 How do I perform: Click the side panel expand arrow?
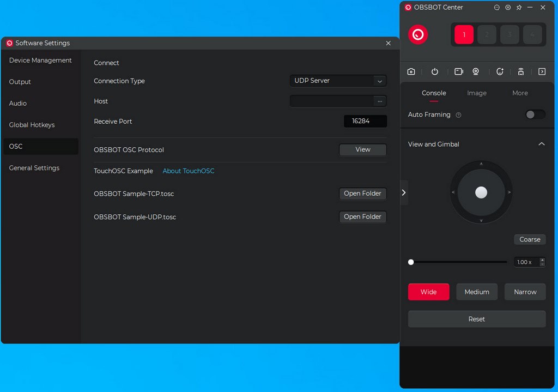(x=404, y=192)
